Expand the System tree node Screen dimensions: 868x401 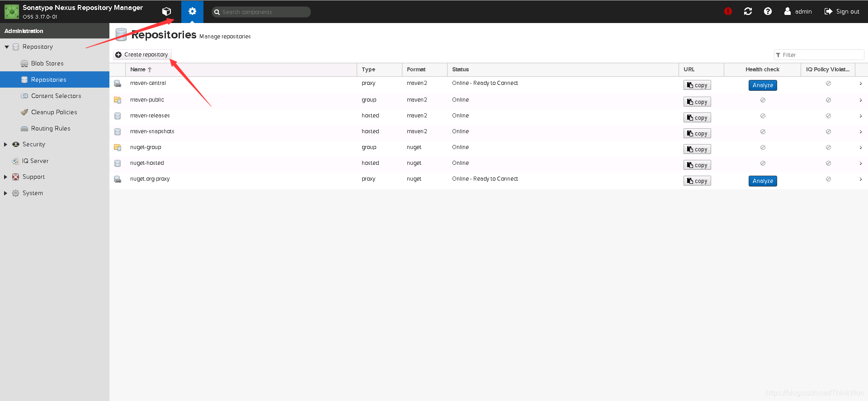pos(5,193)
